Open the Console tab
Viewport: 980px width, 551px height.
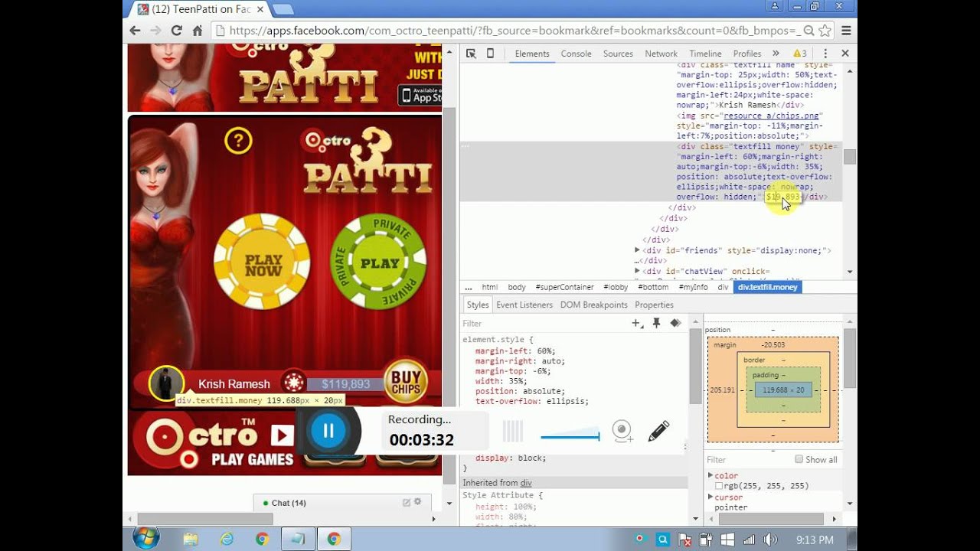[576, 54]
